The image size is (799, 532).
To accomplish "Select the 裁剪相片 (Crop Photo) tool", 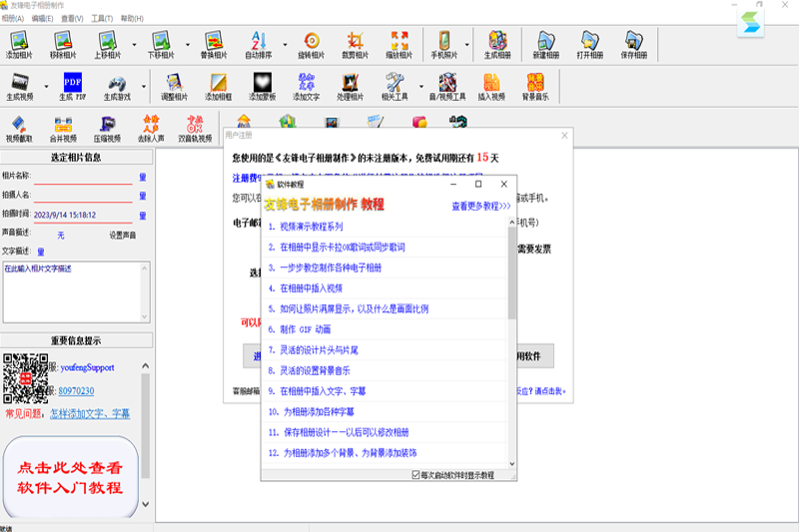I will click(x=355, y=45).
